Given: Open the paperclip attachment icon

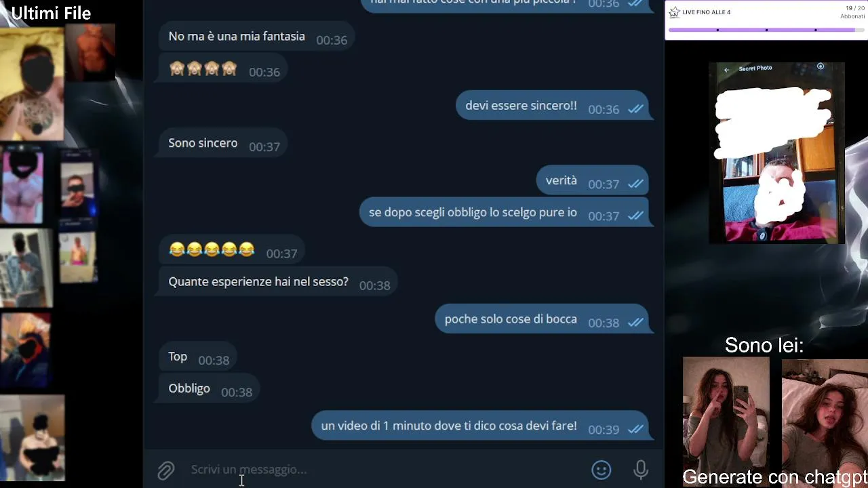Looking at the screenshot, I should click(x=166, y=470).
